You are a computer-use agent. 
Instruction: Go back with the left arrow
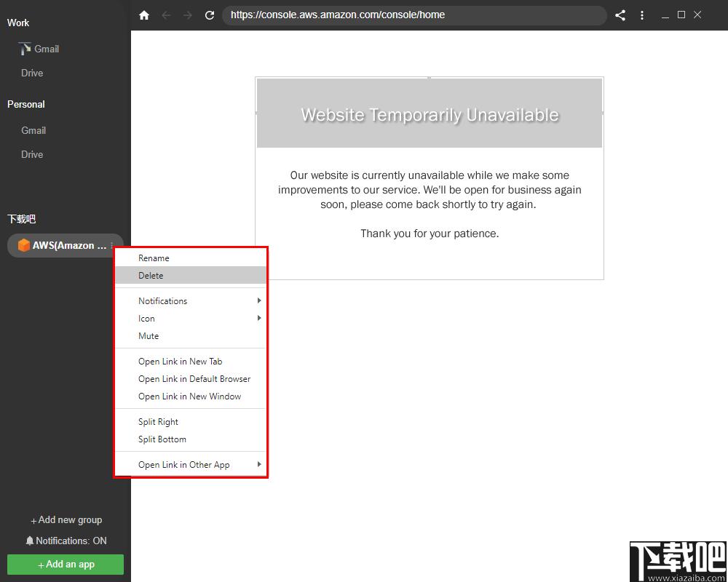tap(166, 15)
